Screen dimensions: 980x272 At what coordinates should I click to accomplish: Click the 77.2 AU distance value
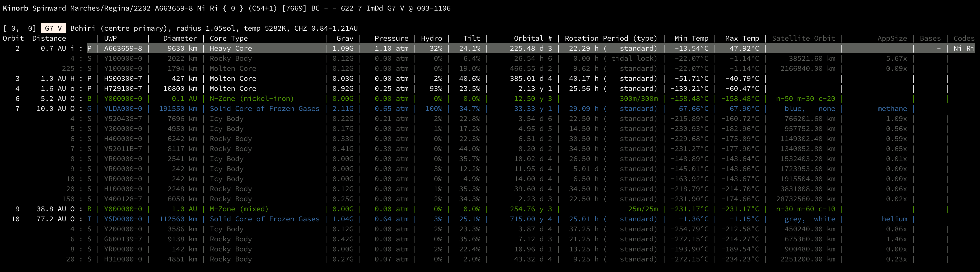pyautogui.click(x=51, y=219)
